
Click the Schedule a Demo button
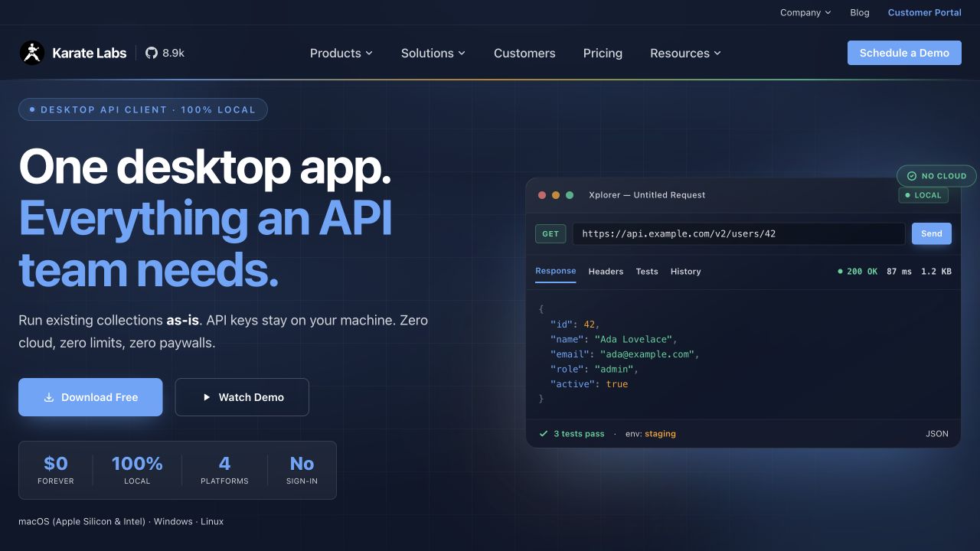coord(904,53)
